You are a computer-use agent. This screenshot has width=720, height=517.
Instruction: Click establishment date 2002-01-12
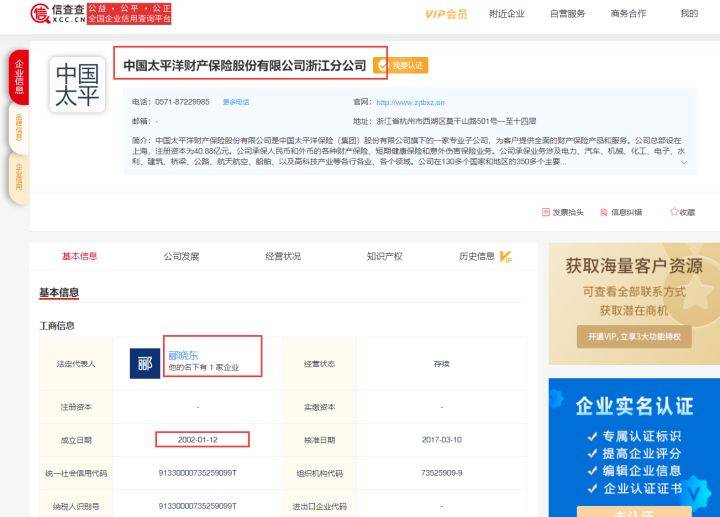[x=198, y=439]
